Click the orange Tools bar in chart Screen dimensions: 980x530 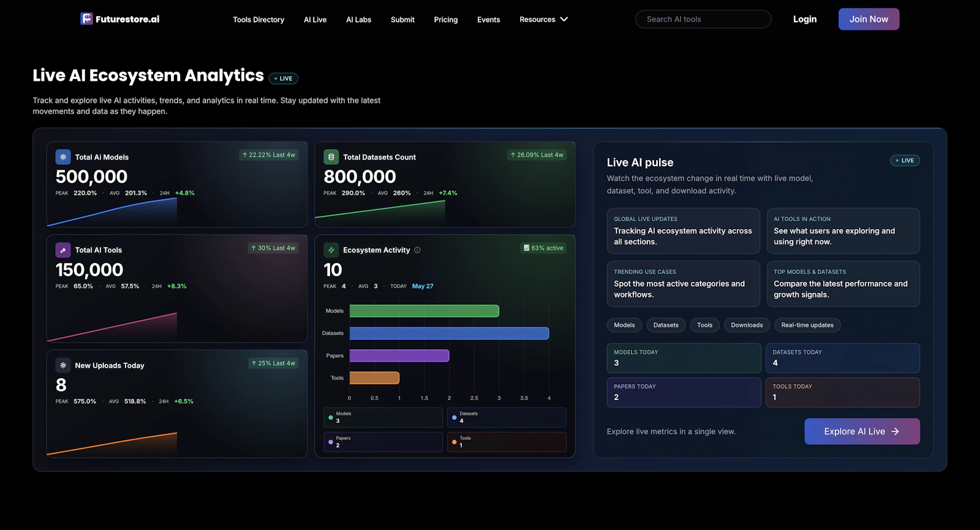coord(374,378)
